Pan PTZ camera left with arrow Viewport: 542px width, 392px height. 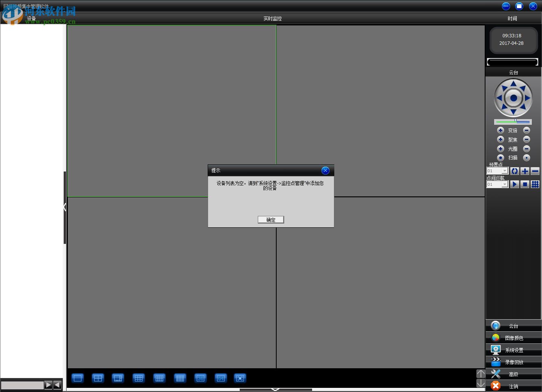(x=499, y=98)
